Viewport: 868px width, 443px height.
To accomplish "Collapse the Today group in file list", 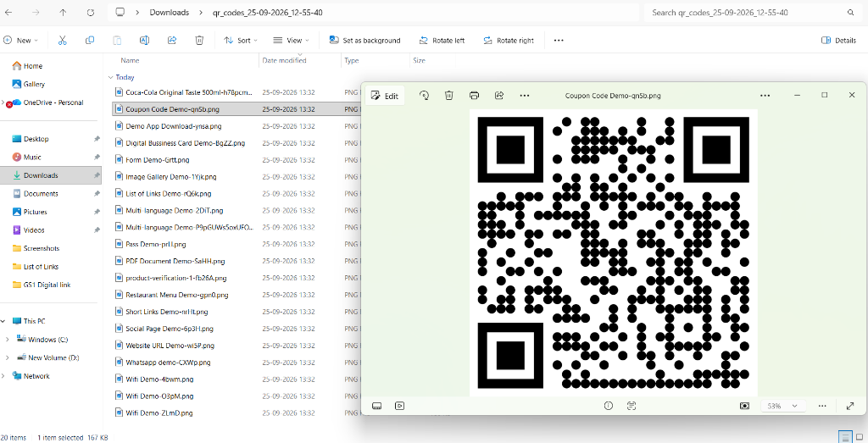I will click(111, 77).
